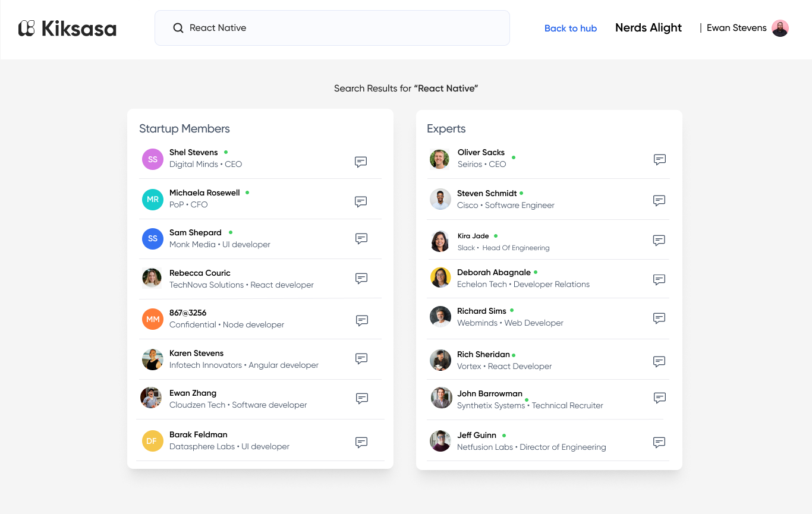Message Michaela Rosewell via chat icon
812x514 pixels.
pos(361,201)
